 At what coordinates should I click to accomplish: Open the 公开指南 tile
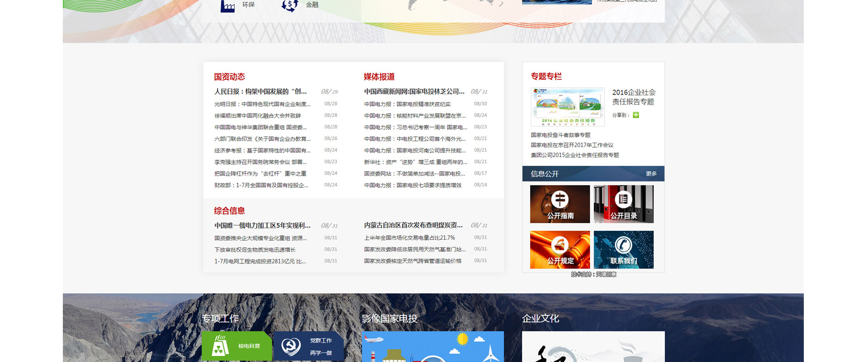coord(560,204)
